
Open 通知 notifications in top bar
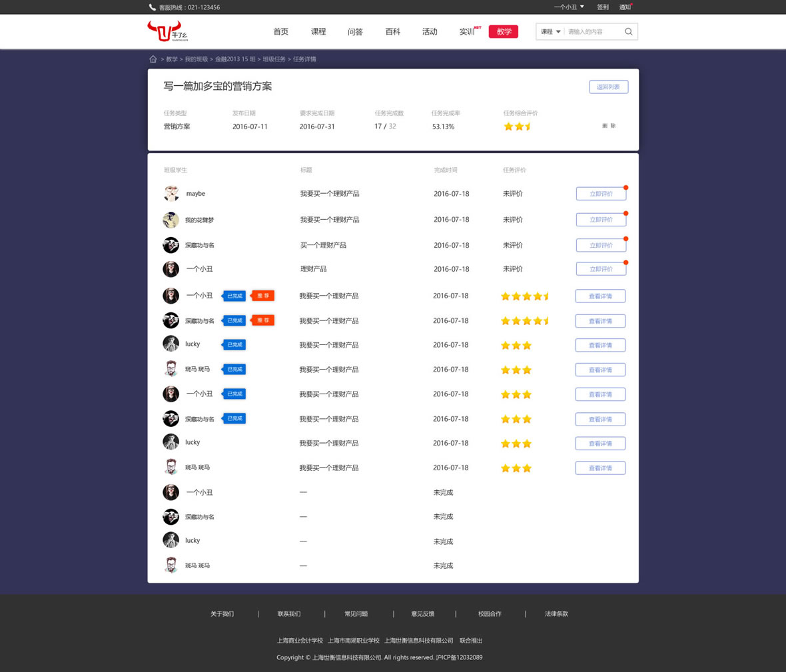pos(625,7)
